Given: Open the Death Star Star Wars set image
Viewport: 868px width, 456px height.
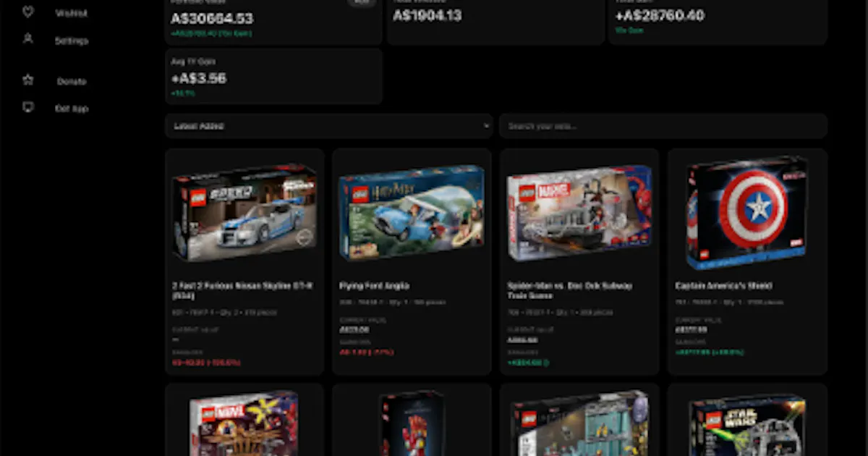Looking at the screenshot, I should tap(747, 425).
